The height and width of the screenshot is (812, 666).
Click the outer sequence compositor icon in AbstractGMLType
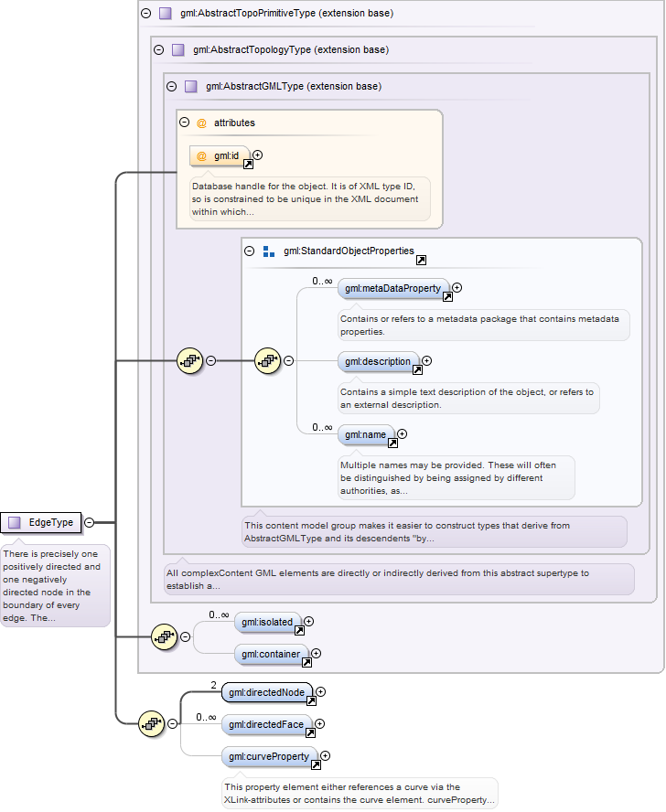(x=189, y=361)
